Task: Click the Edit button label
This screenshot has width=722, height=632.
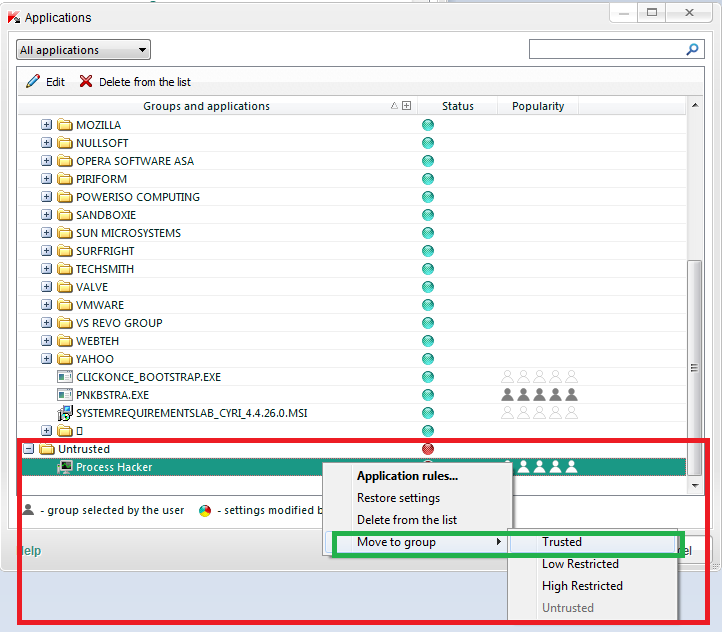Action: [55, 82]
